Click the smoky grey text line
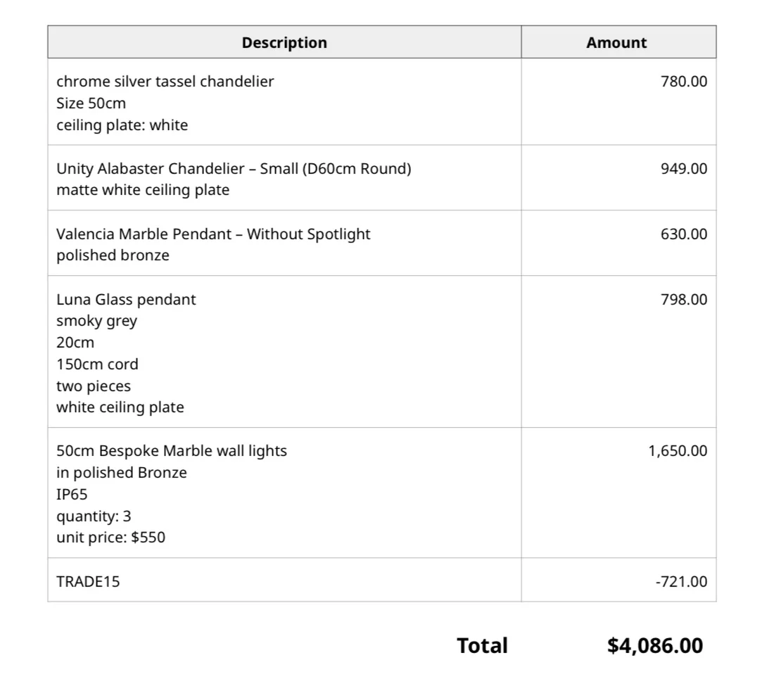This screenshot has width=781, height=700. (96, 321)
